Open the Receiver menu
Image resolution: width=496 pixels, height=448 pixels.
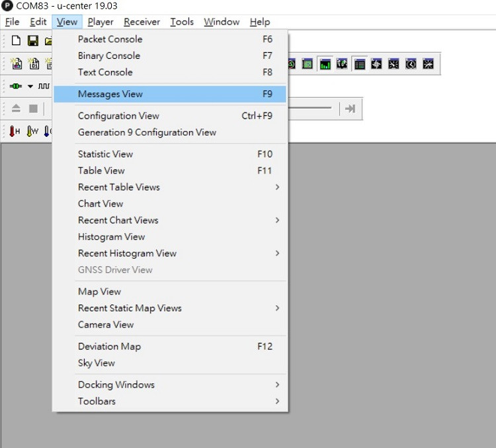(x=142, y=22)
